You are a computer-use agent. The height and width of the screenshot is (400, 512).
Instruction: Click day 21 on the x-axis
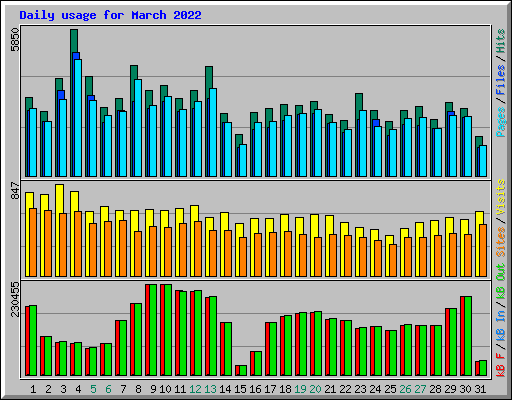[x=330, y=389]
